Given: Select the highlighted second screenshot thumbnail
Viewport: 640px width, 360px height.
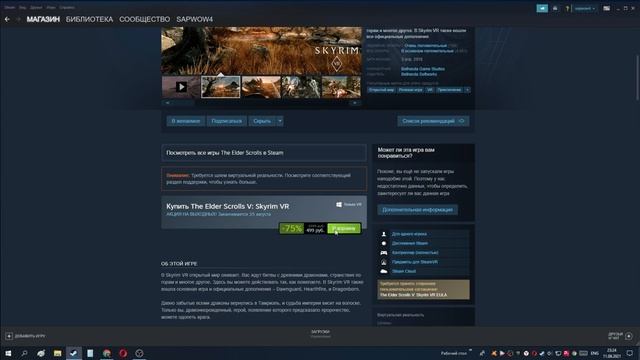Looking at the screenshot, I should tap(220, 87).
